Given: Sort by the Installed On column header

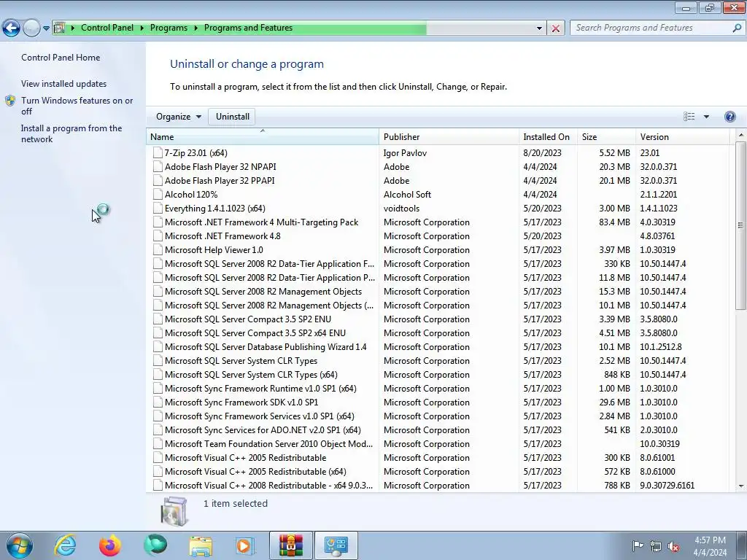Looking at the screenshot, I should coord(548,136).
